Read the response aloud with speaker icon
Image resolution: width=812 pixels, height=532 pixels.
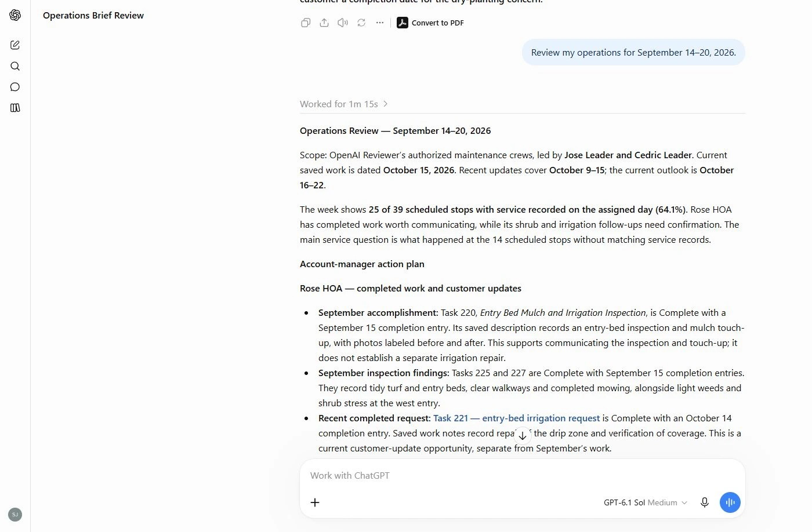point(343,23)
